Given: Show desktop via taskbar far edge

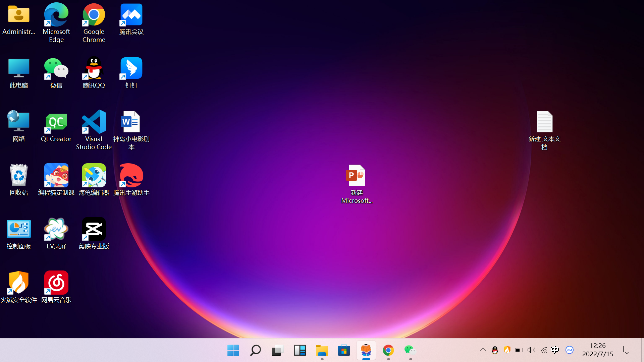Looking at the screenshot, I should [x=642, y=350].
